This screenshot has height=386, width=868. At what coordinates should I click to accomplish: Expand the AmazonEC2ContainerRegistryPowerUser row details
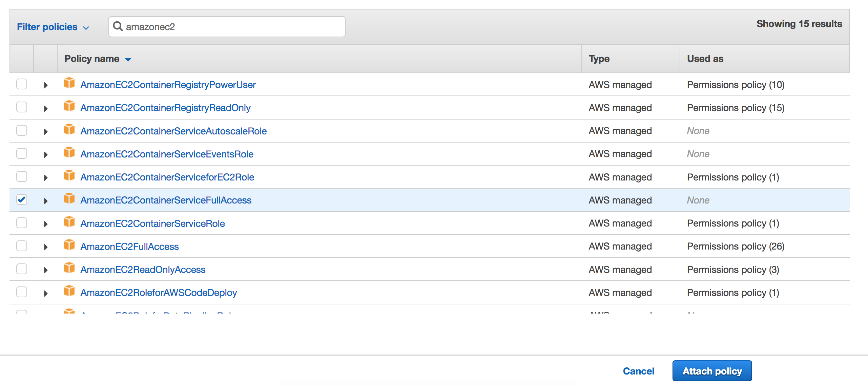46,85
